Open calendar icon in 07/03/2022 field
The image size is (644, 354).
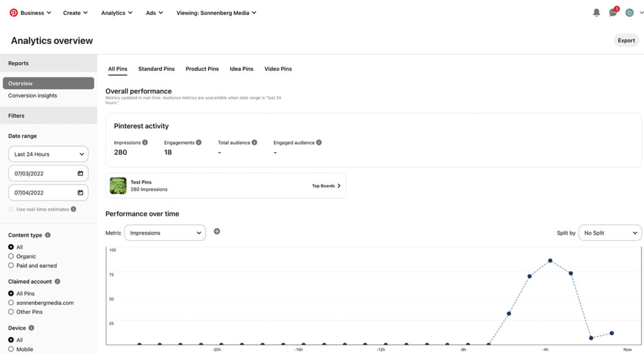coord(80,174)
